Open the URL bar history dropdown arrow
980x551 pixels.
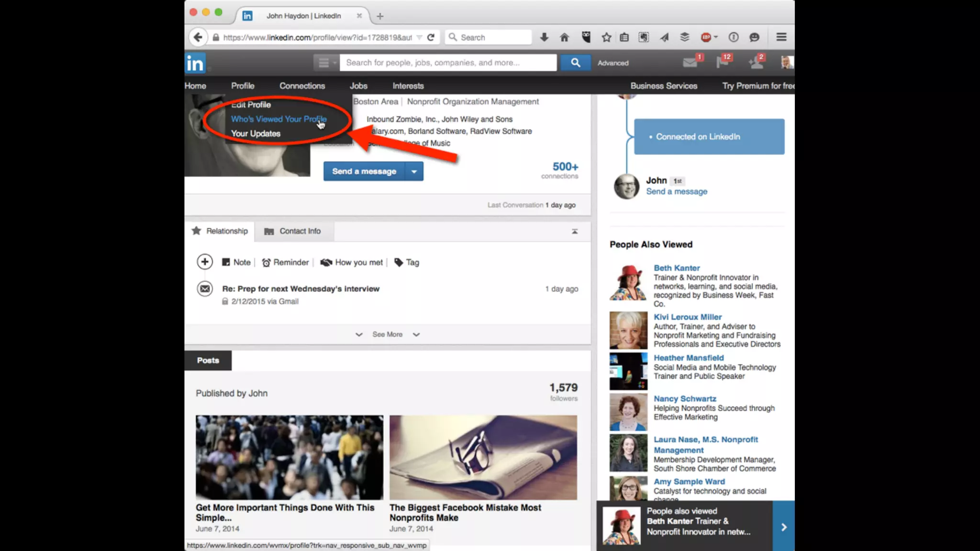419,37
